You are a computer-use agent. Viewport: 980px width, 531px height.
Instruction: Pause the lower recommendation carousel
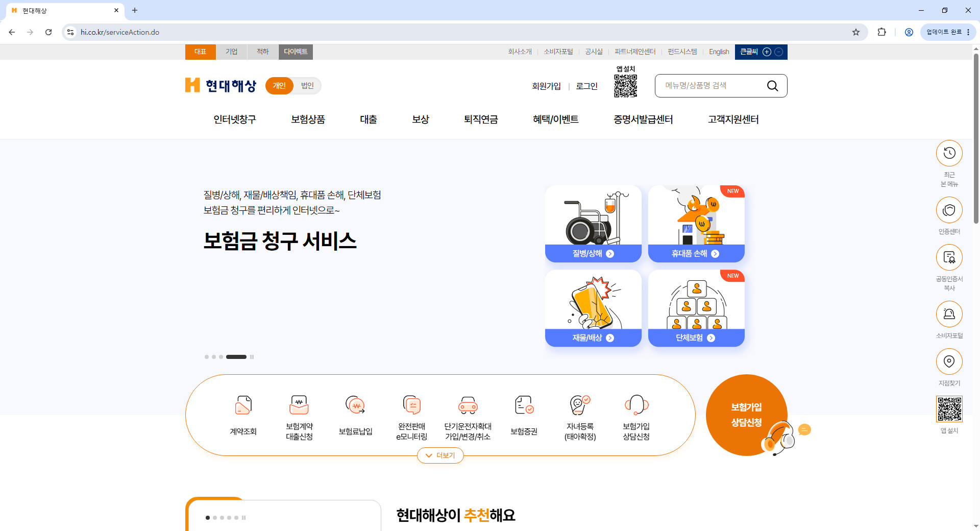coord(244,518)
